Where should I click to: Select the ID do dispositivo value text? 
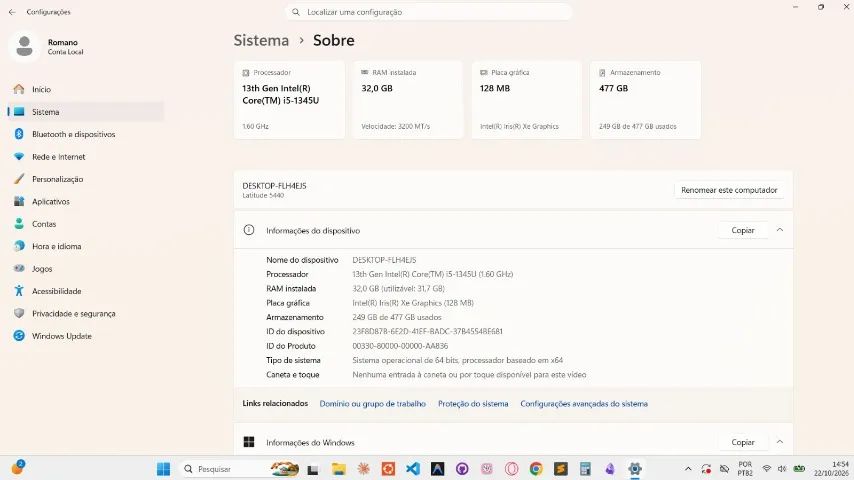[x=428, y=331]
